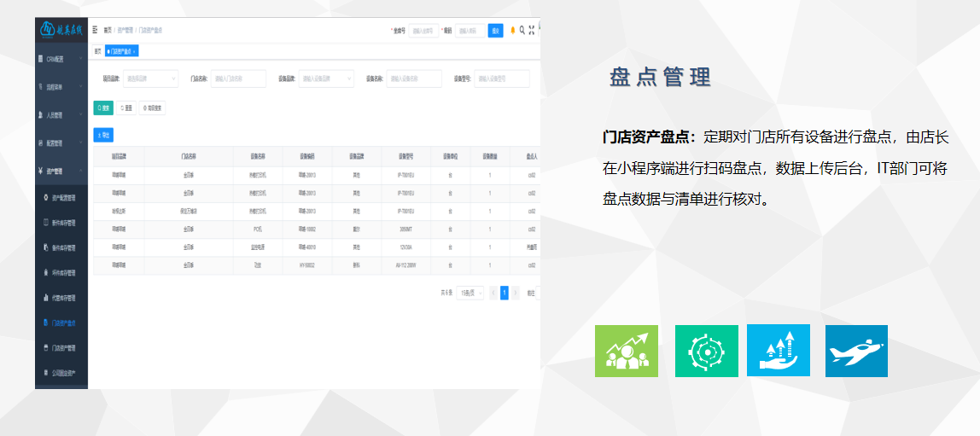The width and height of the screenshot is (980, 436).
Task: Toggle fullscreen with the expand icon
Action: pos(532,30)
